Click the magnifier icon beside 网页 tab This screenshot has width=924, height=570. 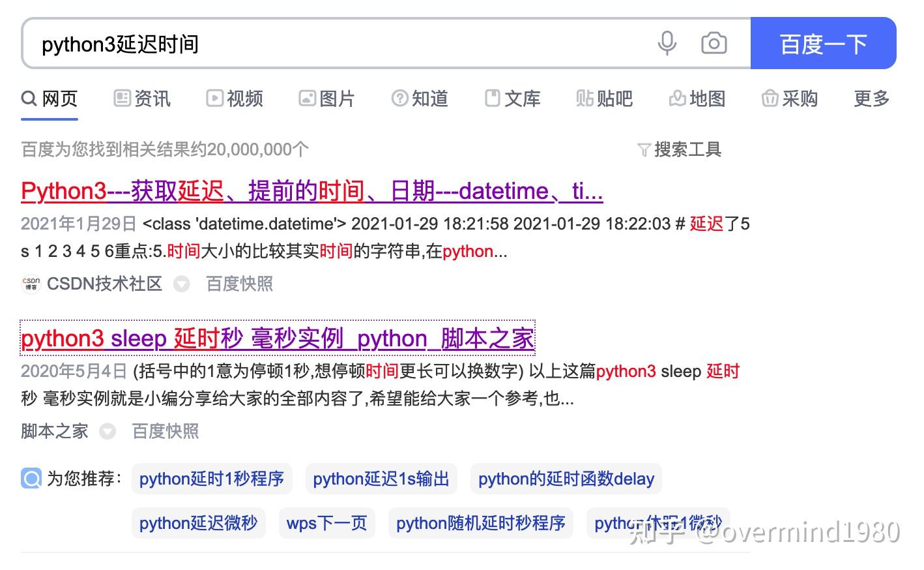[29, 98]
